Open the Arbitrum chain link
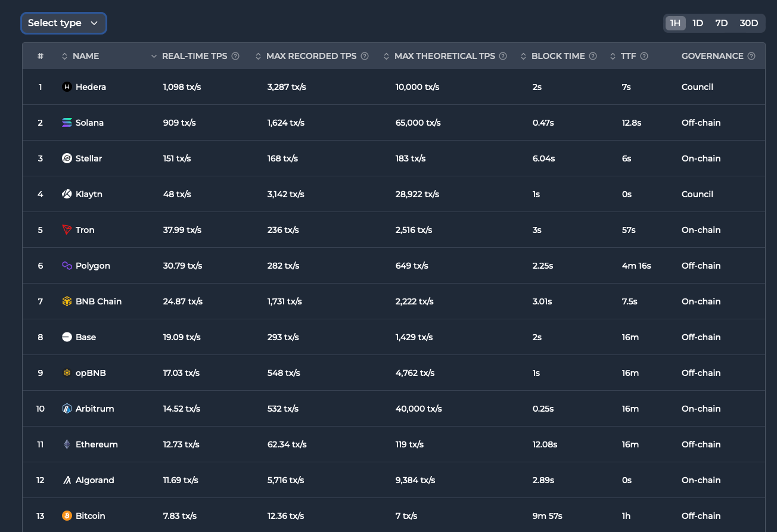The image size is (777, 532). [95, 409]
